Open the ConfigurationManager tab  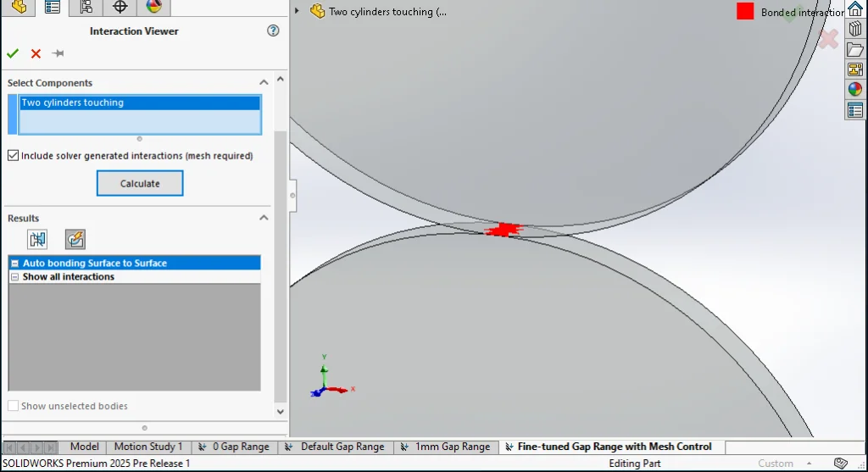(86, 7)
